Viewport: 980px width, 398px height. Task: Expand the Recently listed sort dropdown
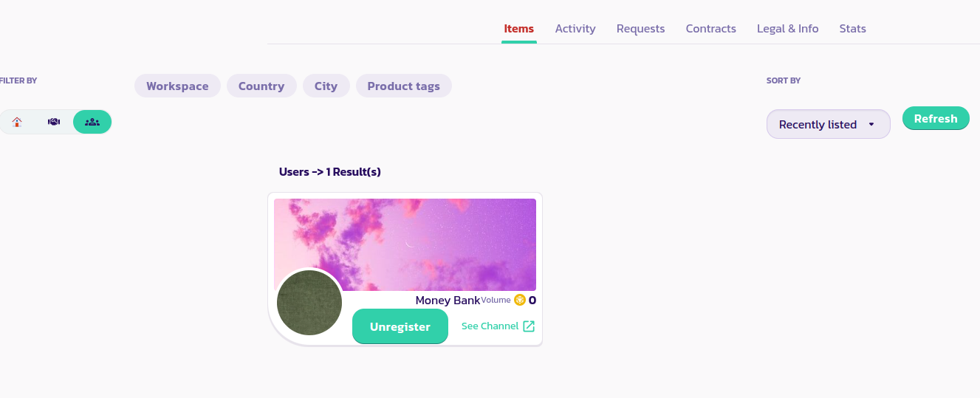point(828,124)
